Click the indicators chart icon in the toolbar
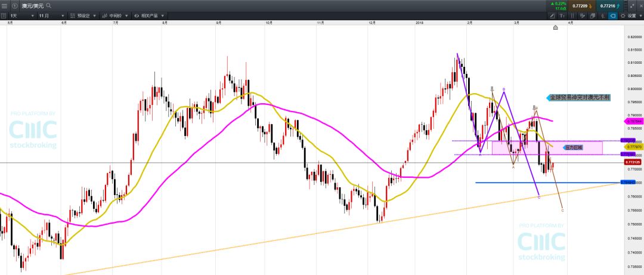Image resolution: width=644 pixels, height=275 pixels. click(x=583, y=16)
